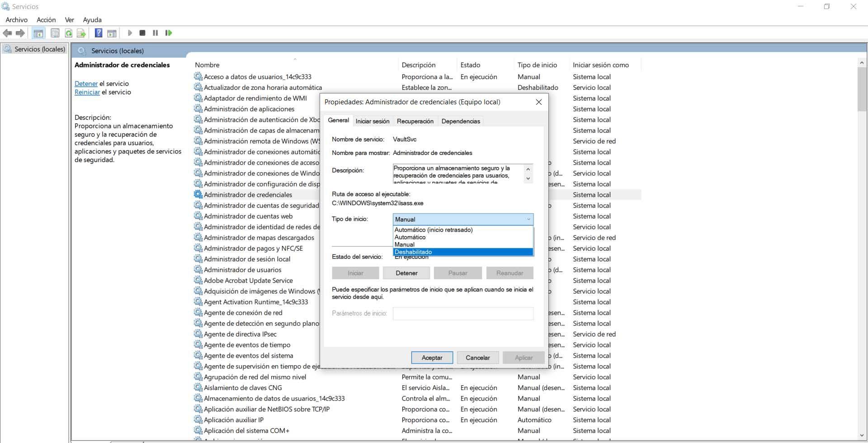Restart the service with the restart icon
This screenshot has width=868, height=443.
click(169, 33)
